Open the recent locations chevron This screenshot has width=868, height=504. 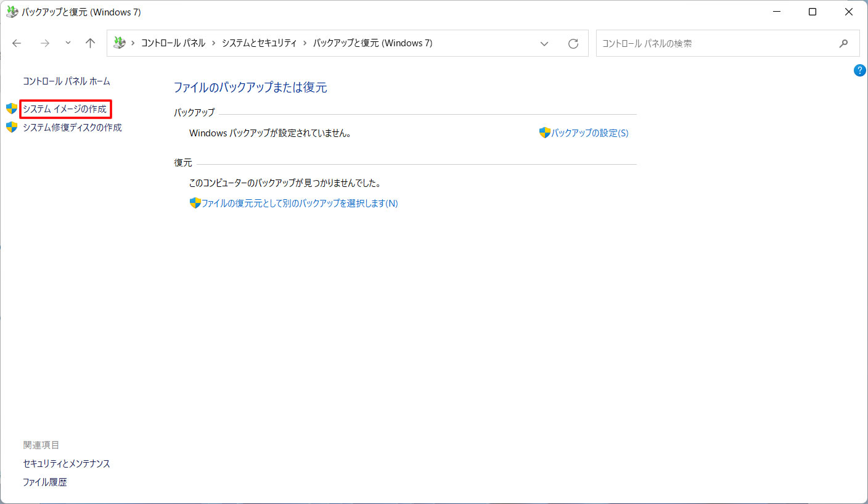[68, 43]
